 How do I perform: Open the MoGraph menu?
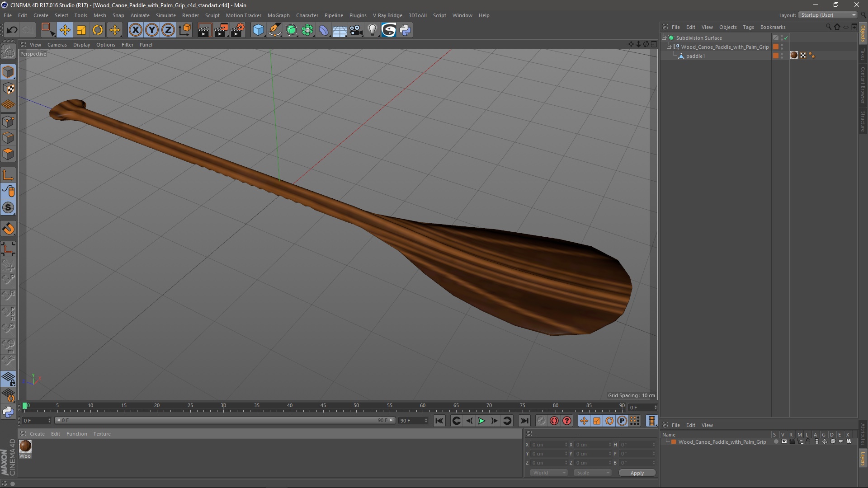coord(278,15)
